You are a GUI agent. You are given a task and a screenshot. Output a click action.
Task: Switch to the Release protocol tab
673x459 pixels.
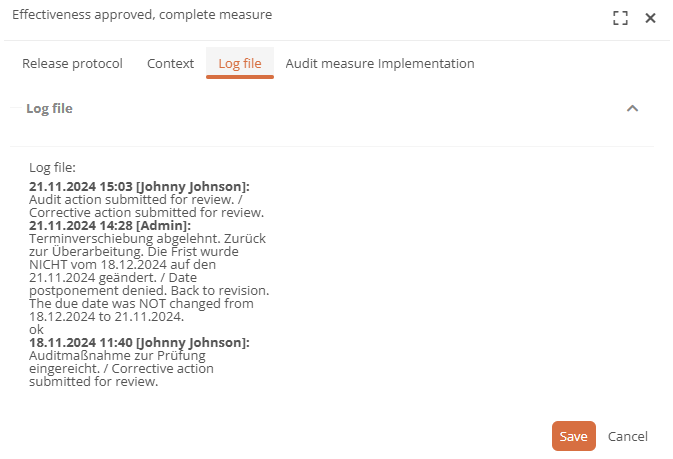[x=72, y=63]
